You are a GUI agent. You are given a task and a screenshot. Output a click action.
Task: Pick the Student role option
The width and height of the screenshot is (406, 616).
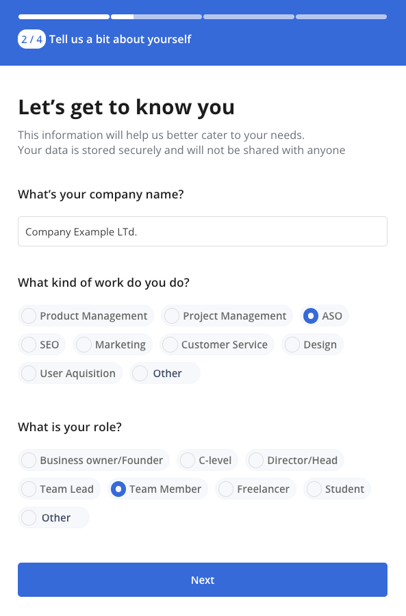[337, 489]
